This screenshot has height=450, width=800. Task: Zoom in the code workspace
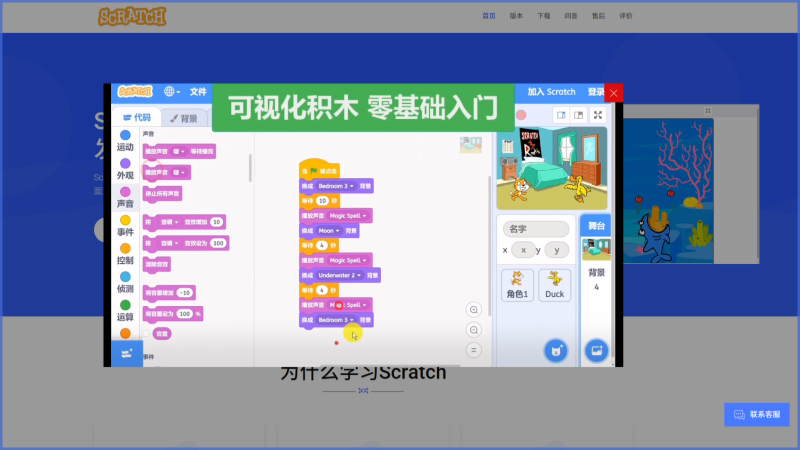[x=473, y=310]
